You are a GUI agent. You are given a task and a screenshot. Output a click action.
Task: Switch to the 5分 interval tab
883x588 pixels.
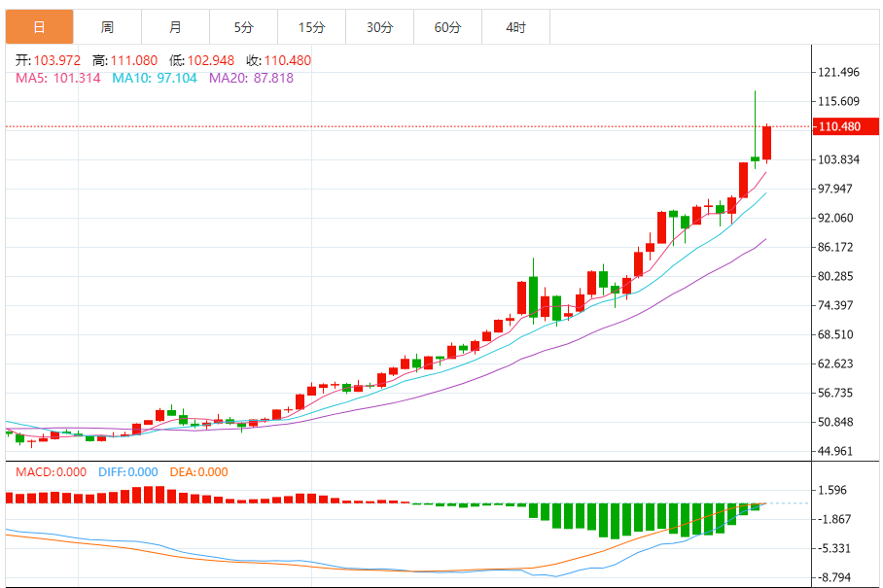click(x=243, y=27)
